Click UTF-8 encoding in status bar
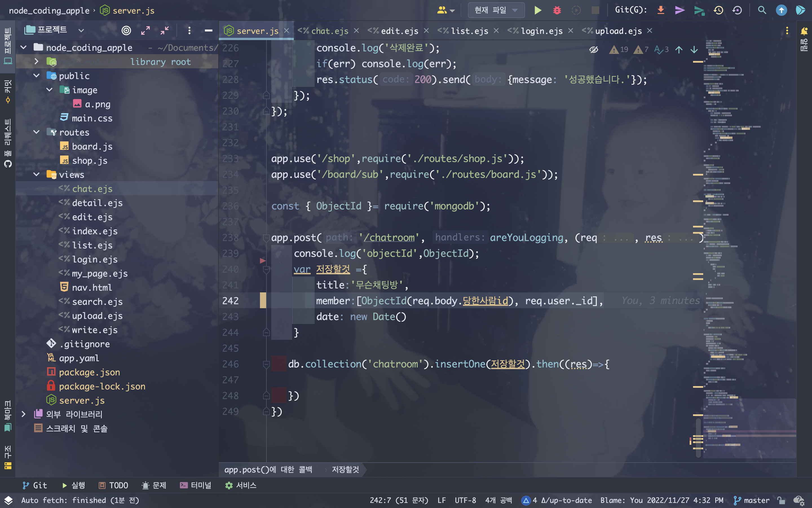Viewport: 812px width, 508px height. (465, 500)
